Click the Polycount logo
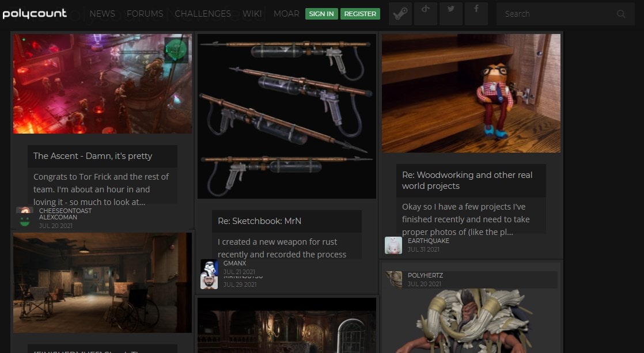This screenshot has height=353, width=644. click(35, 13)
